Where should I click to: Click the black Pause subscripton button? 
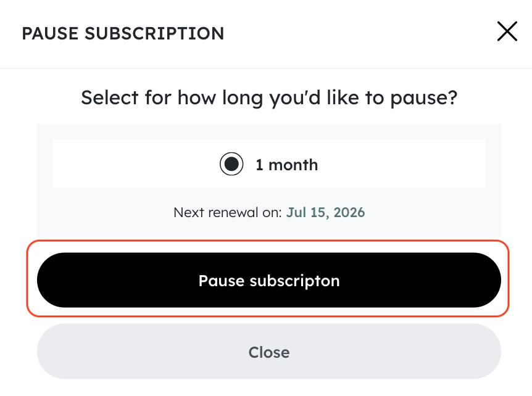[269, 281]
